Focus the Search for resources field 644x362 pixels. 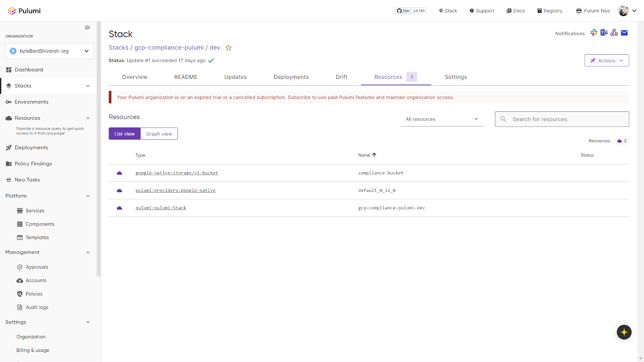click(562, 119)
